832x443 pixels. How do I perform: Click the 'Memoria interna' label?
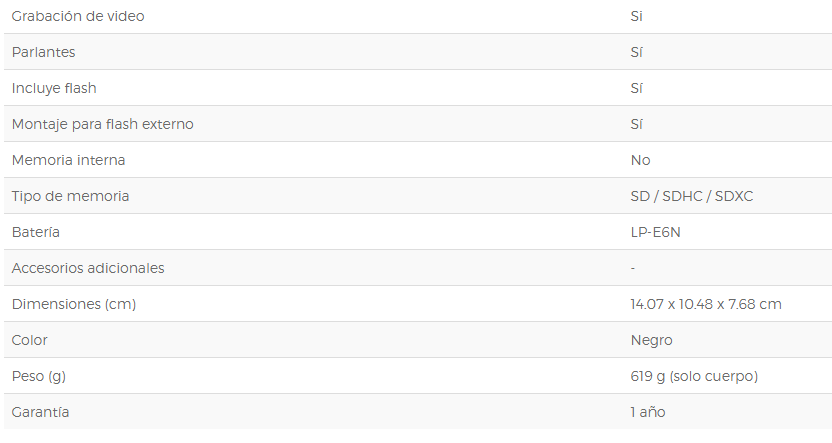coord(68,160)
